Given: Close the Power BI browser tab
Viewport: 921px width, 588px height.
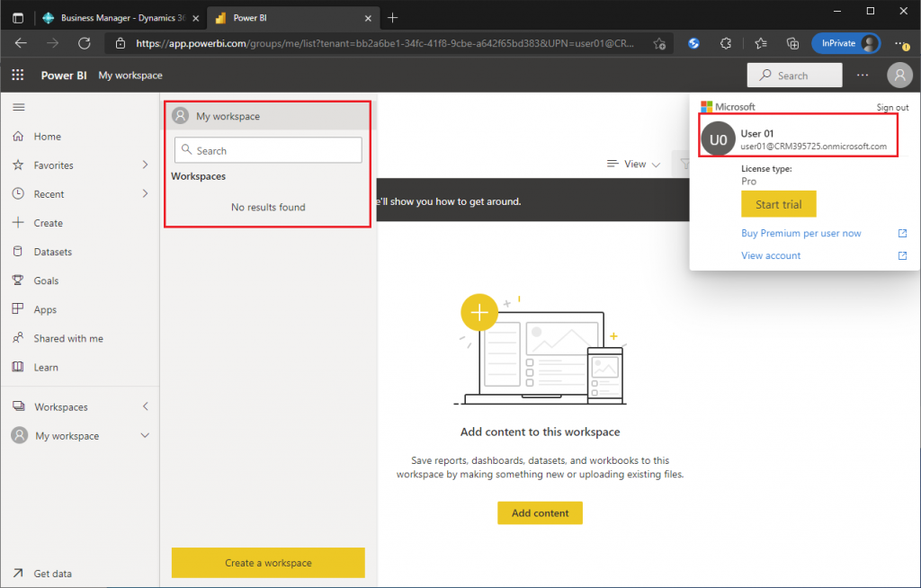Looking at the screenshot, I should click(x=368, y=18).
